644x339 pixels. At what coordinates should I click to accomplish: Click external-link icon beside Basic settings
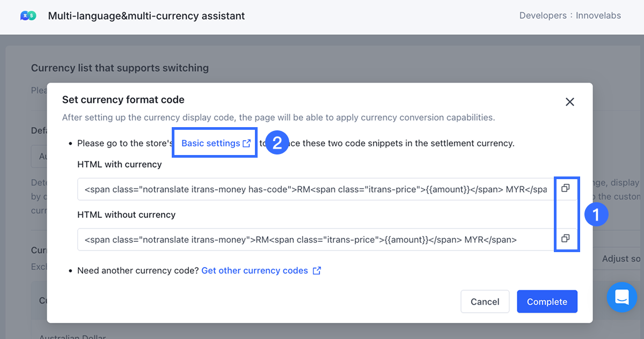(247, 143)
